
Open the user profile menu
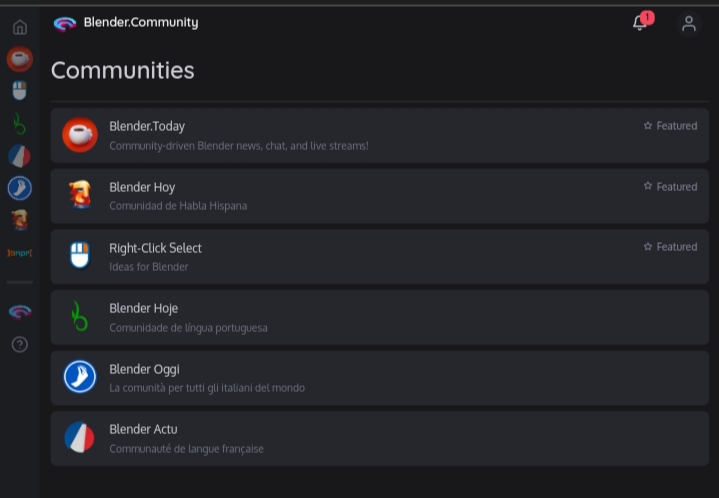(x=689, y=23)
